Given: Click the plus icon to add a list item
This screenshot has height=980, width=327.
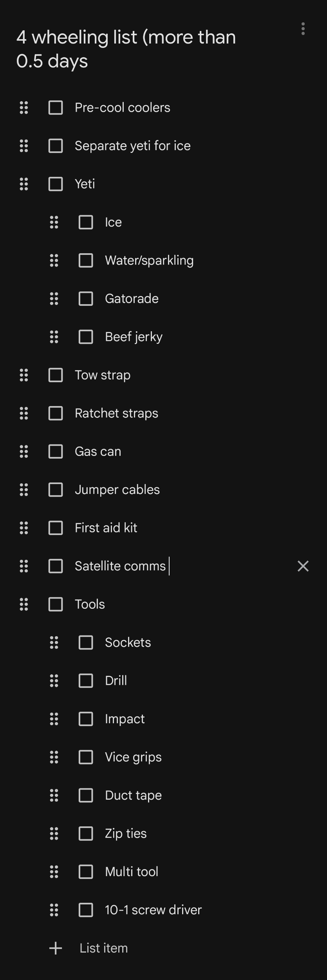Looking at the screenshot, I should tap(55, 948).
